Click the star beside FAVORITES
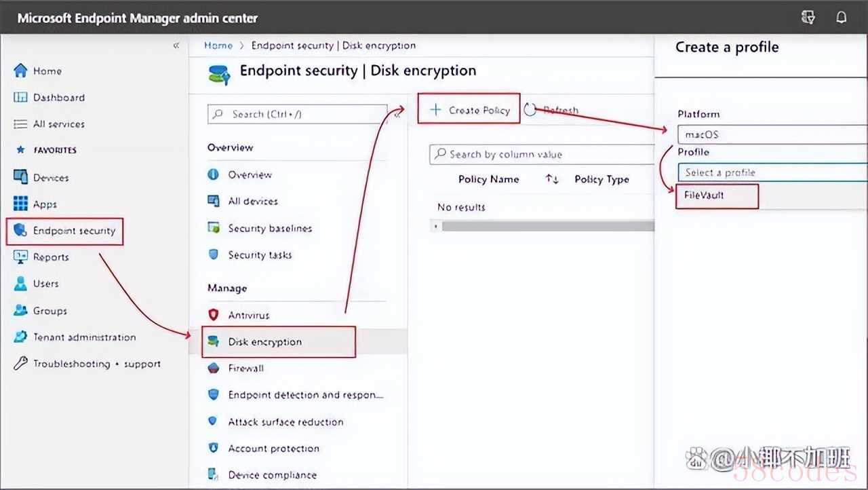868x490 pixels. click(x=20, y=150)
